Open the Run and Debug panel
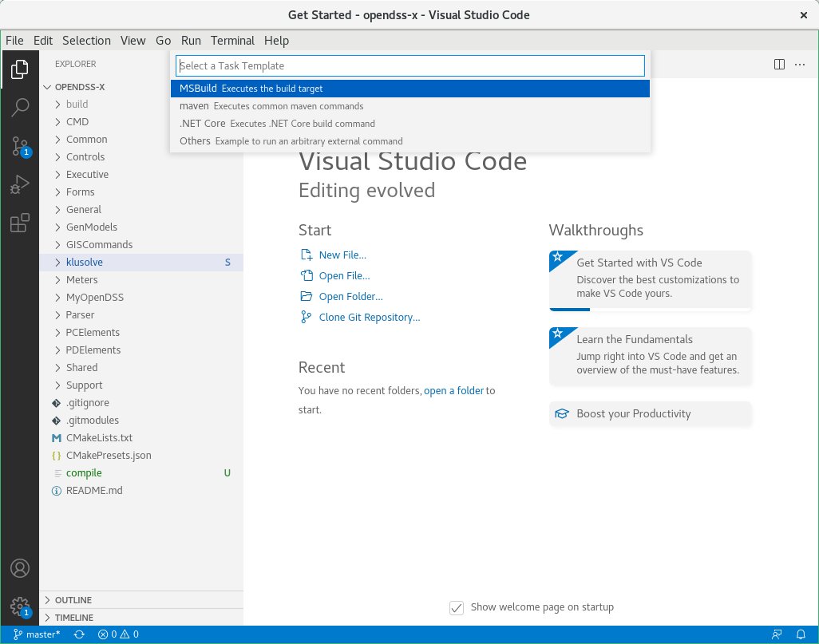The height and width of the screenshot is (644, 819). 20,184
